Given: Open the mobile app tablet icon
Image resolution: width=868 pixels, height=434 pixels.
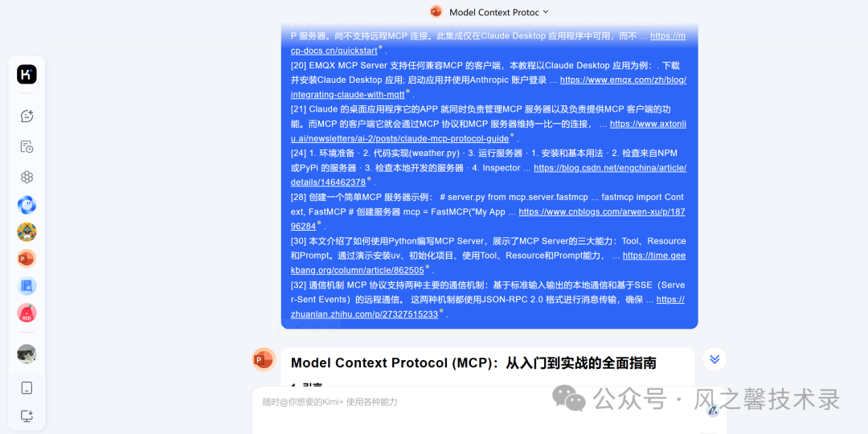Looking at the screenshot, I should tap(27, 388).
